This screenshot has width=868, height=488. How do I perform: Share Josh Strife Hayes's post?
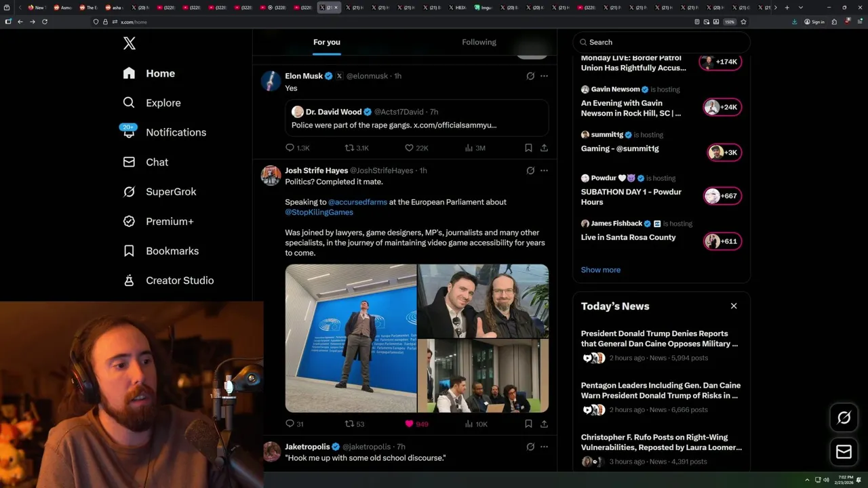(x=544, y=424)
